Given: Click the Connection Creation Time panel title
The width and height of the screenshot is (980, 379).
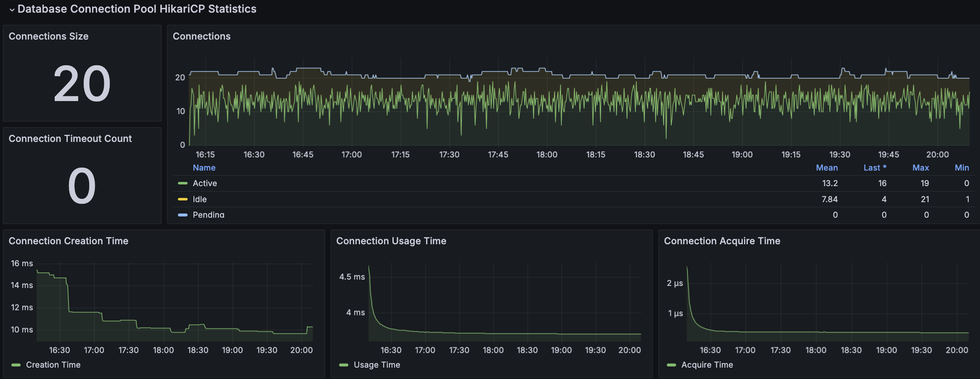Looking at the screenshot, I should pyautogui.click(x=69, y=241).
